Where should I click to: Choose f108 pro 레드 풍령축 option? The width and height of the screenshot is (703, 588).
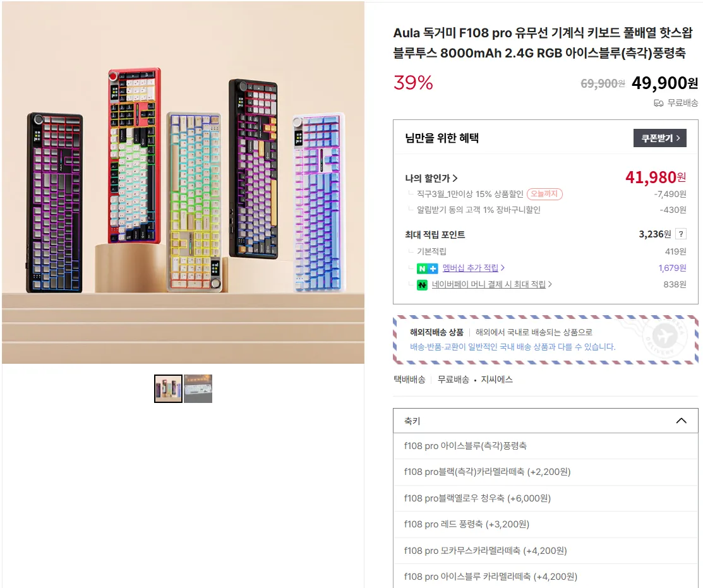click(546, 524)
